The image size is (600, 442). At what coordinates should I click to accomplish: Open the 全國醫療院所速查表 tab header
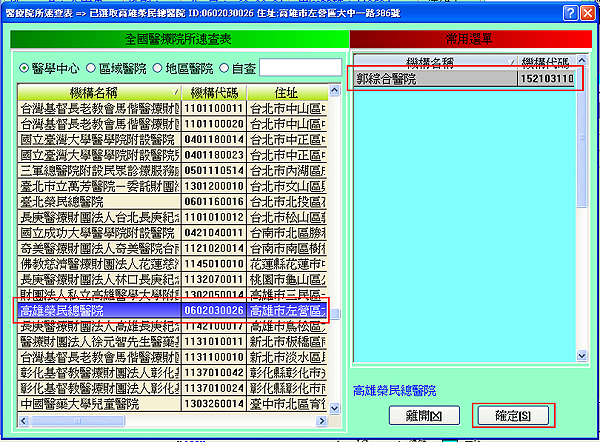pyautogui.click(x=180, y=38)
